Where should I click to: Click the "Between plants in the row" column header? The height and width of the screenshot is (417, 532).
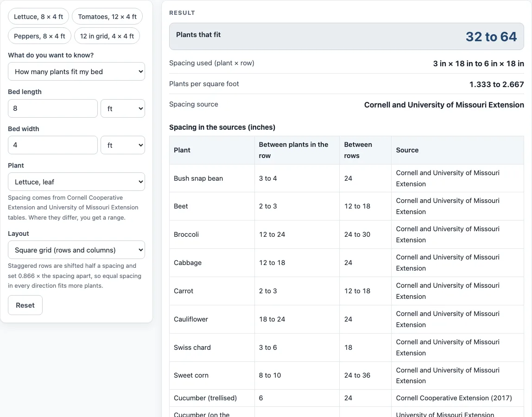point(297,150)
